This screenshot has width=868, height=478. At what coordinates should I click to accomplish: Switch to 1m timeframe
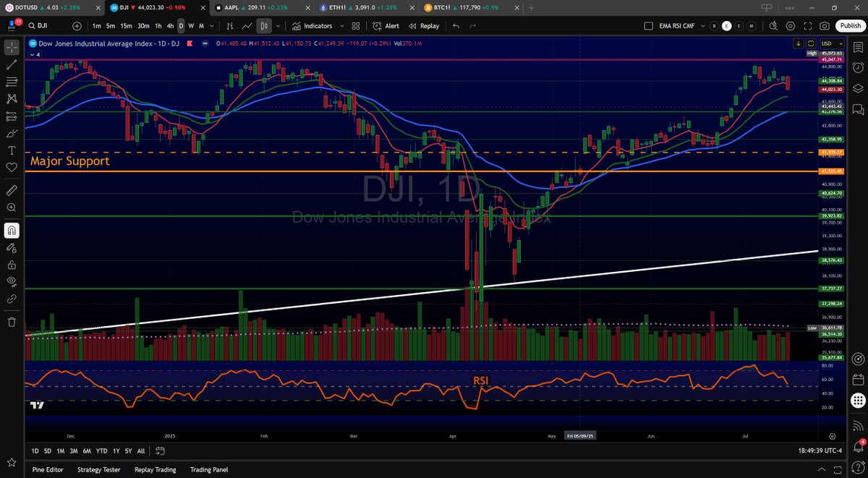(96, 26)
